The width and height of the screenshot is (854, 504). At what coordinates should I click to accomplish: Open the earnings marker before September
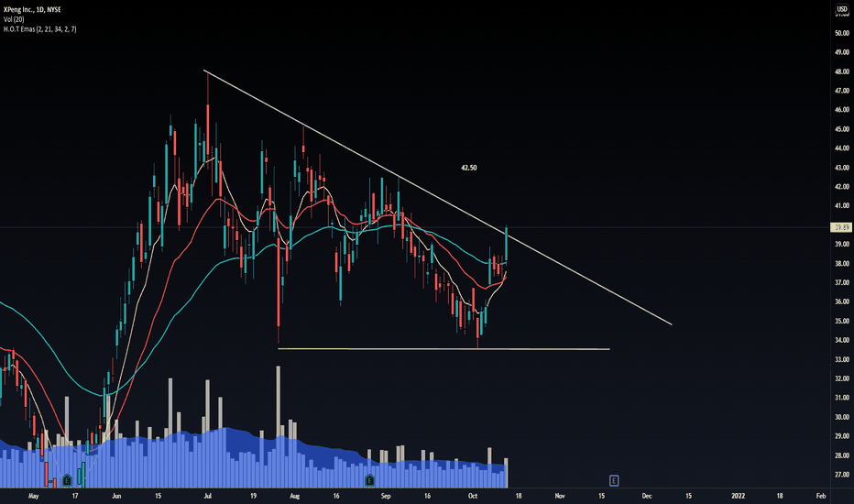(370, 480)
